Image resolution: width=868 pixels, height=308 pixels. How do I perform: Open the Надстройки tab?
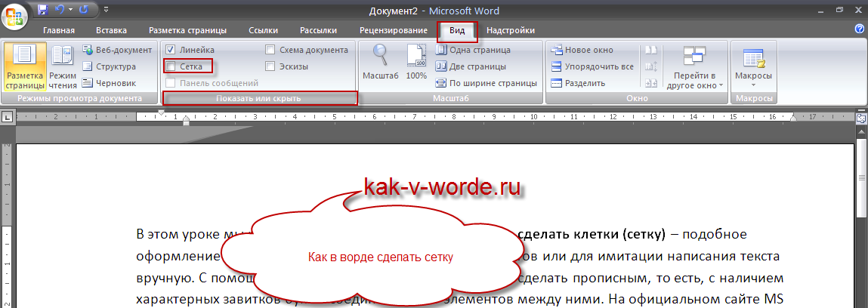[x=511, y=30]
